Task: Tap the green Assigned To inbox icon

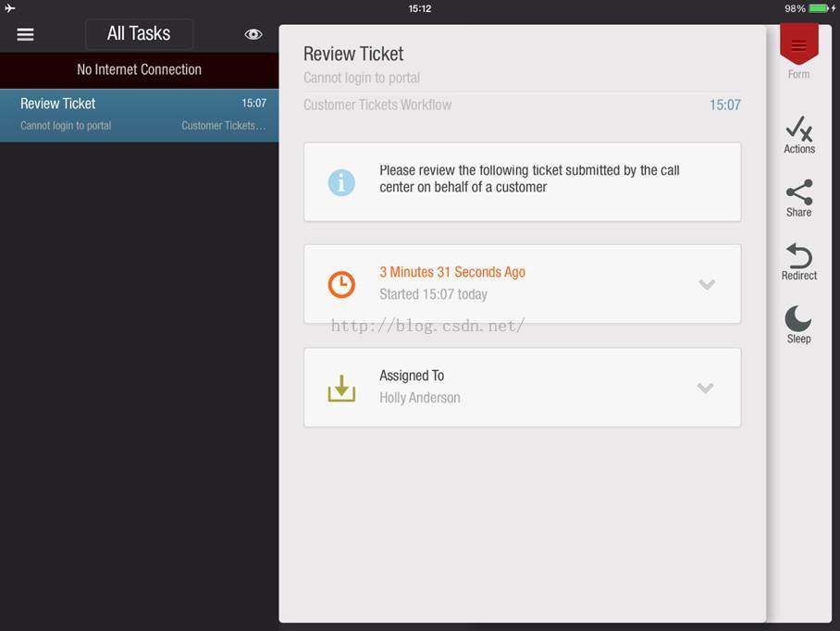Action: [x=341, y=388]
